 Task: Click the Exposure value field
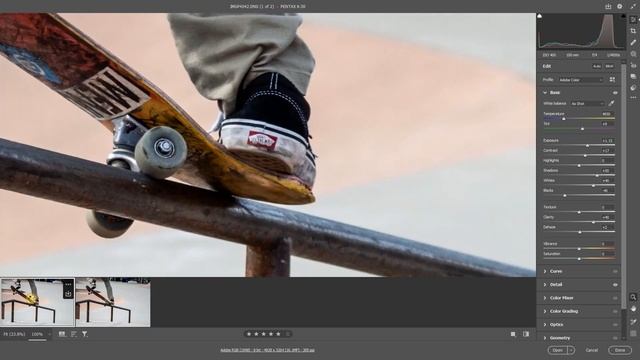click(x=607, y=140)
